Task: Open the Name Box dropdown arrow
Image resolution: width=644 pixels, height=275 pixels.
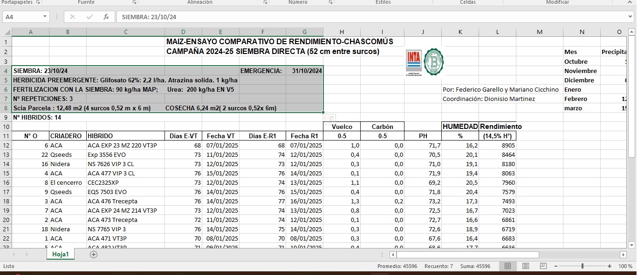Action: 45,17
